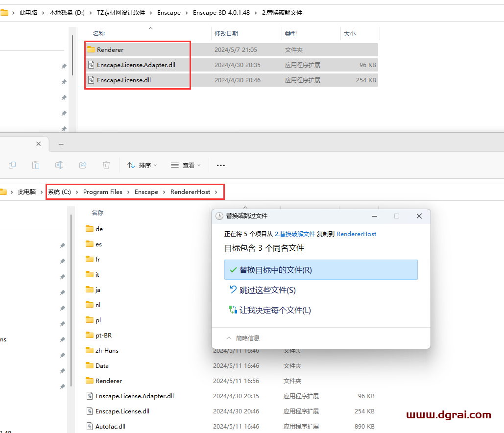Open the 排序 sort dropdown
Screen dimensions: 504x433
[142, 165]
